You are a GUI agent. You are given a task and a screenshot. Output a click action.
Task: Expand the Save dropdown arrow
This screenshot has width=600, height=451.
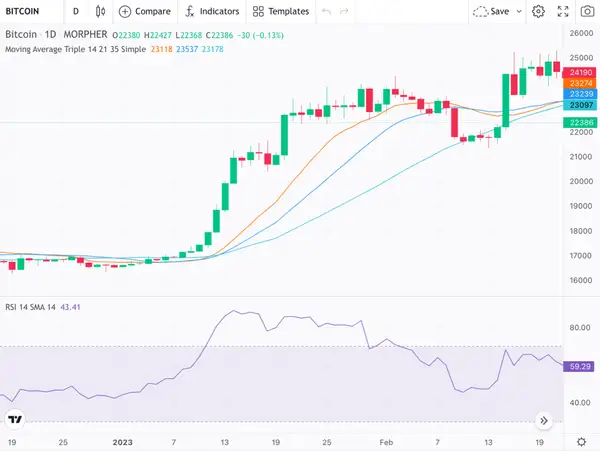(x=519, y=11)
